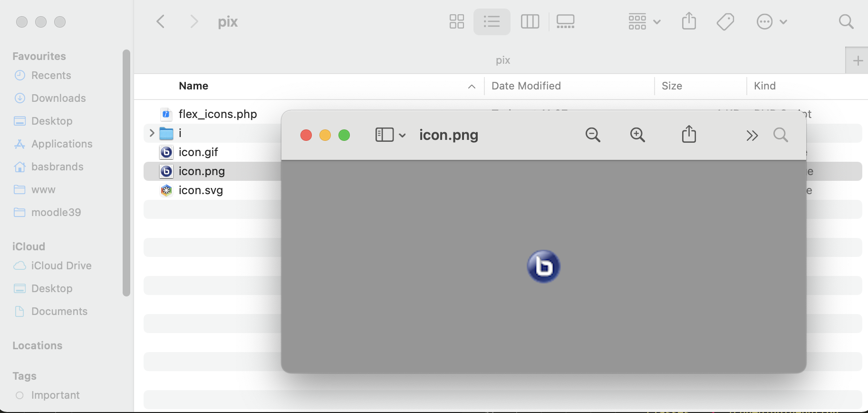Open the www folder in sidebar
Screen dimensions: 868x413
pos(43,189)
